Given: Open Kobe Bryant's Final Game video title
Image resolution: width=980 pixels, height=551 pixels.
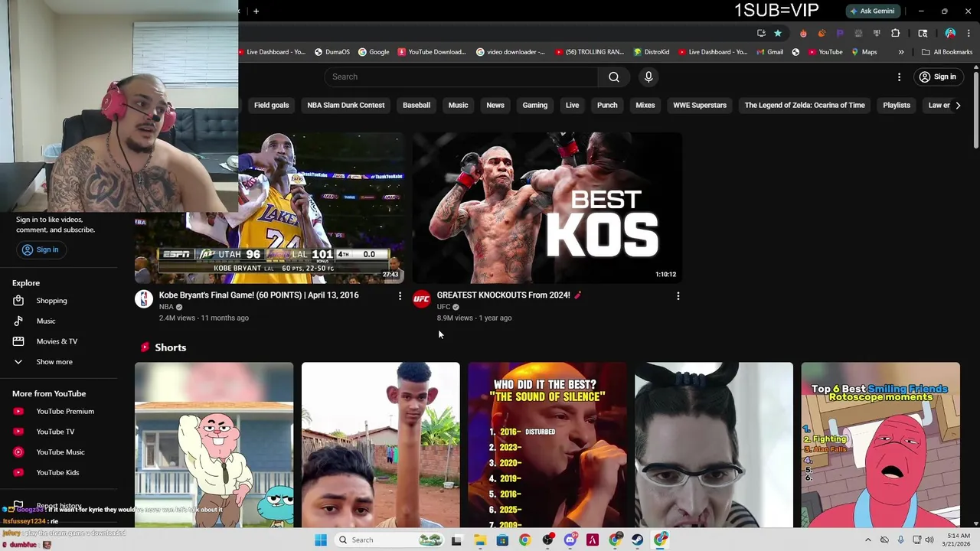Looking at the screenshot, I should [259, 295].
